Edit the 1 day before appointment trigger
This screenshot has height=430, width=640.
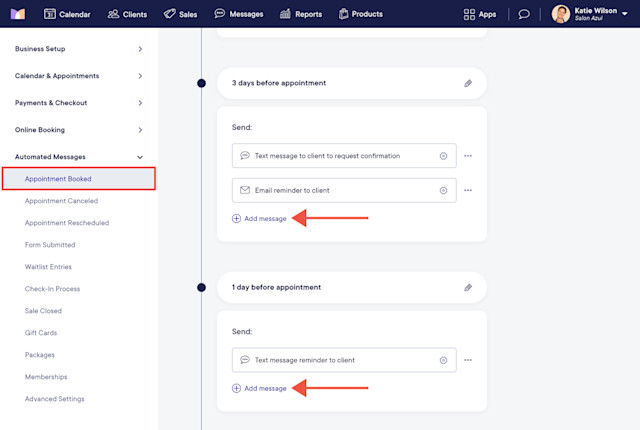[x=468, y=288]
